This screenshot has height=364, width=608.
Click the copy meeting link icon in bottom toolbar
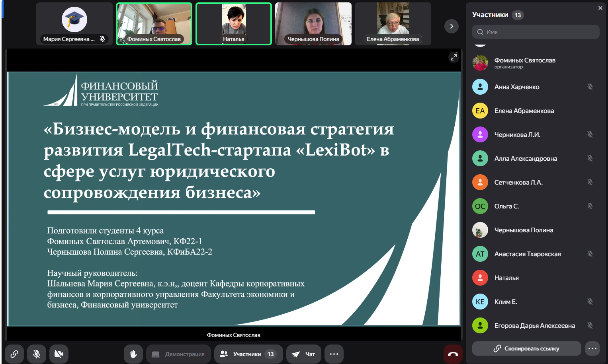[x=14, y=354]
